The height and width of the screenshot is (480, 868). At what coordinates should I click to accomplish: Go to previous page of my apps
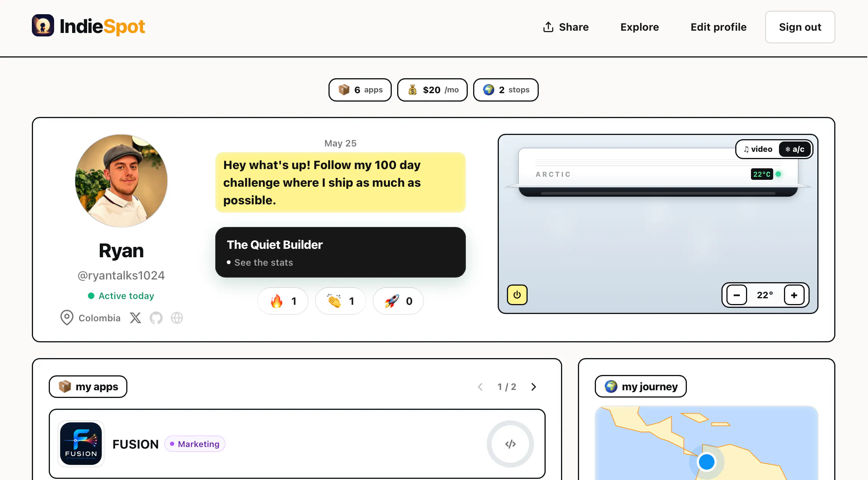coord(480,387)
